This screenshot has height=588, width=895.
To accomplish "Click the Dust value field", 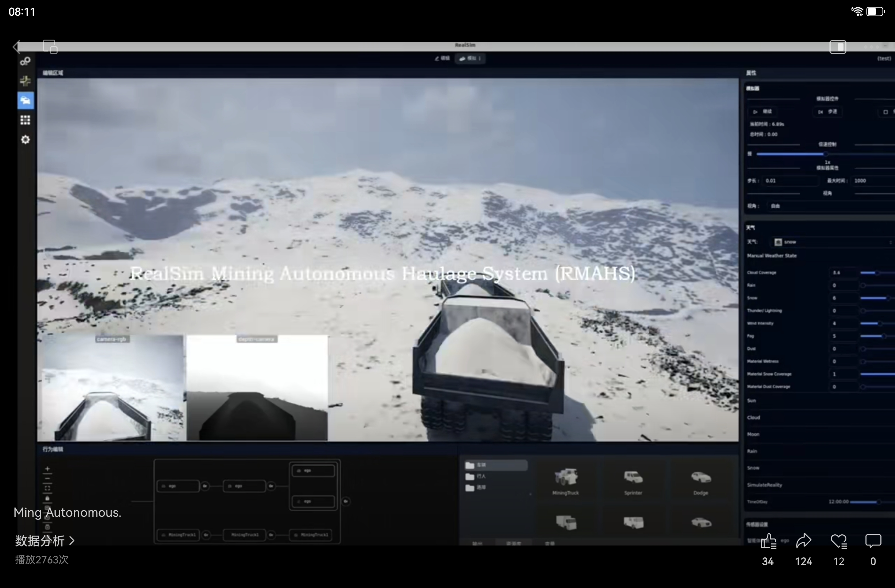I will [843, 349].
